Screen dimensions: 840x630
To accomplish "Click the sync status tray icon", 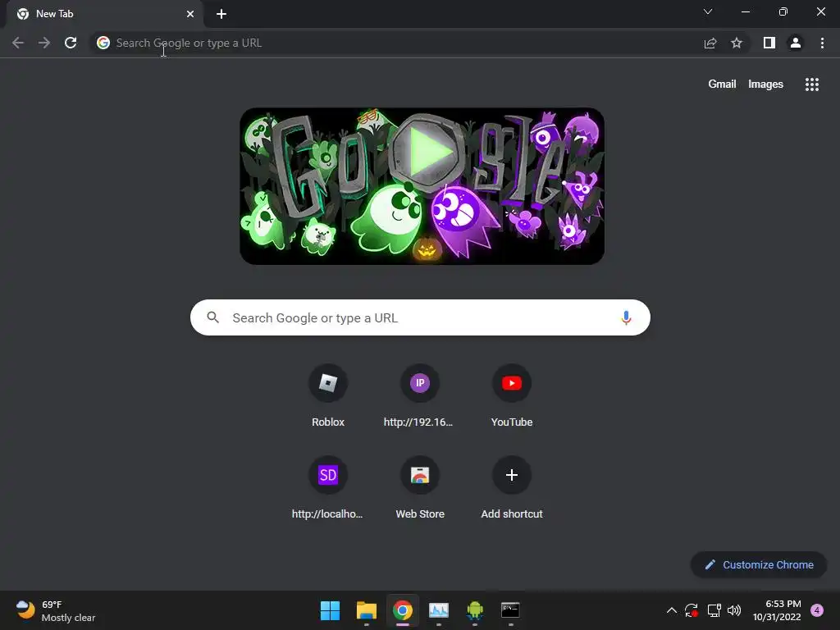I will 691,610.
